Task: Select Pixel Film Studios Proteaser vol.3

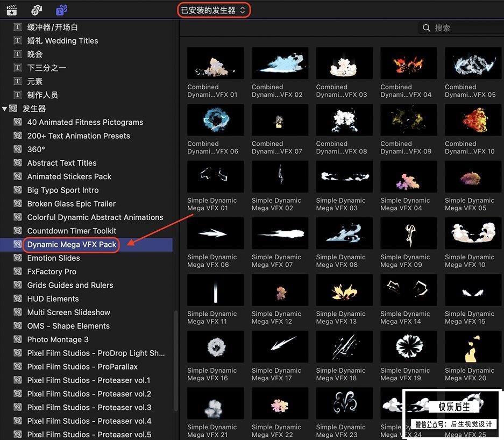Action: [89, 408]
